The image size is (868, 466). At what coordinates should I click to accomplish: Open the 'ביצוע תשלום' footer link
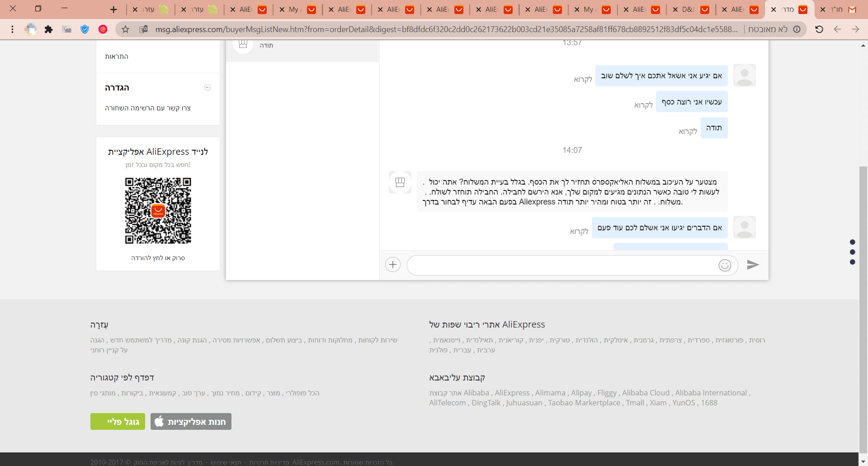tap(284, 340)
